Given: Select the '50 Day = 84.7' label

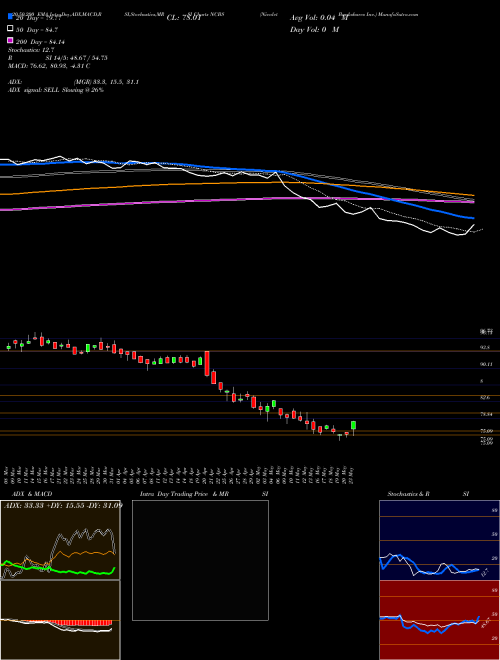Looking at the screenshot, I should pyautogui.click(x=37, y=30).
